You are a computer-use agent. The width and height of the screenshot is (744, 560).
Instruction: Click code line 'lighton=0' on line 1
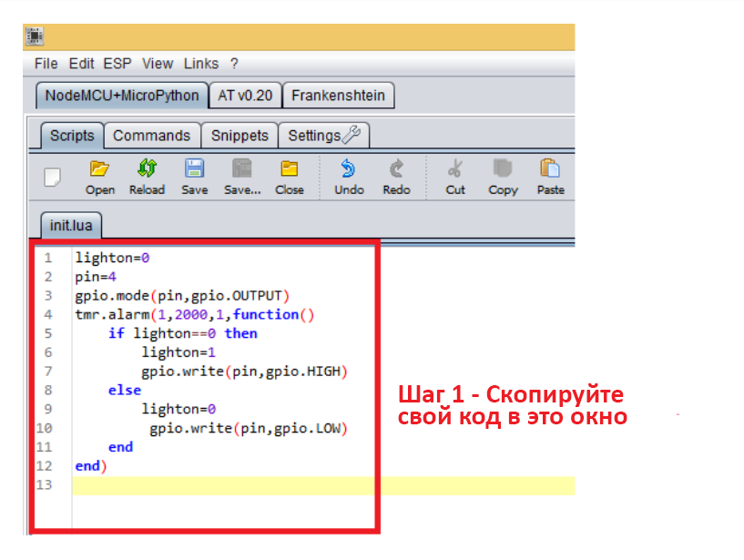click(x=112, y=258)
